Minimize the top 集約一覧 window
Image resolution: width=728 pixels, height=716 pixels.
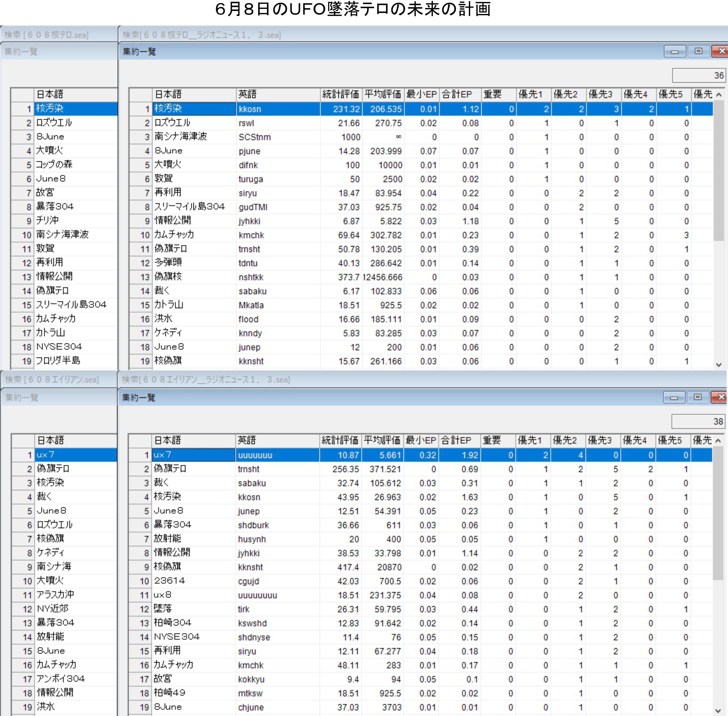tap(675, 51)
